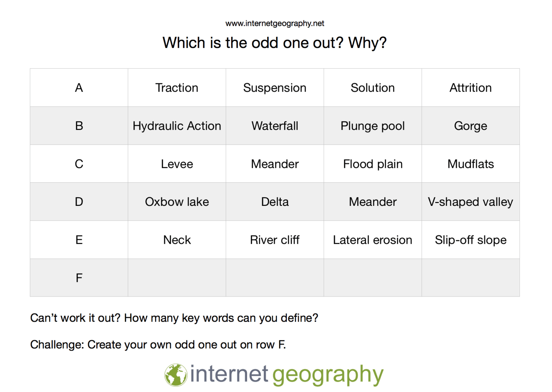
Task: Click the internet geography logo text
Action: pos(287,375)
